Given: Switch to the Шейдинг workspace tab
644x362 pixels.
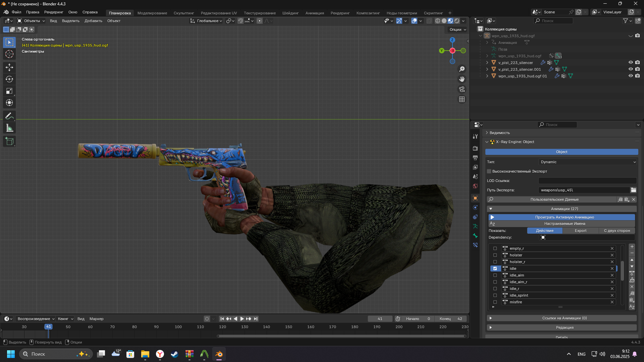Looking at the screenshot, I should 290,13.
